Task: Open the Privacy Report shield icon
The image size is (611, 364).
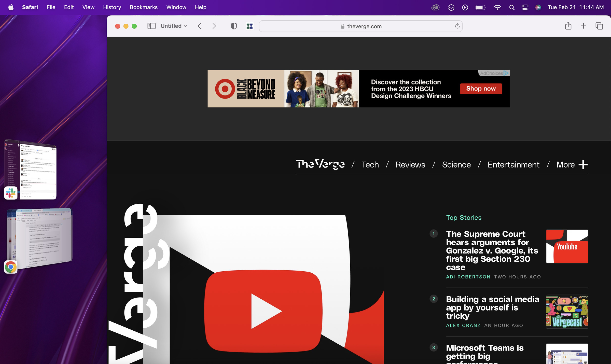Action: pos(234,26)
